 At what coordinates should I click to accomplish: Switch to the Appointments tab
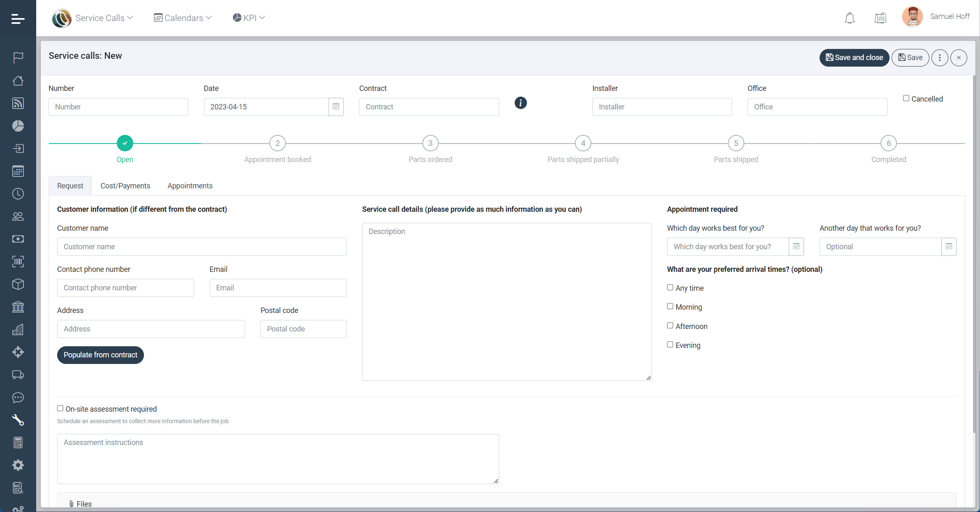click(190, 186)
